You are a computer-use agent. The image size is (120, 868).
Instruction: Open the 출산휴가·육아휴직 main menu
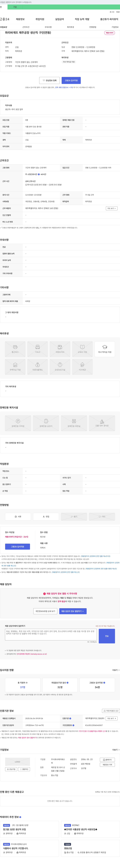(109, 19)
